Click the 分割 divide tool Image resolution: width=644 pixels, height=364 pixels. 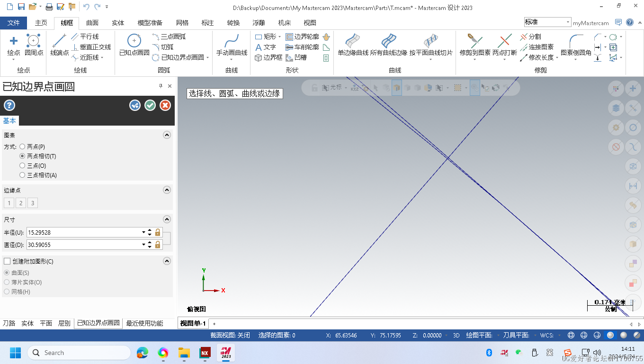[x=530, y=36]
